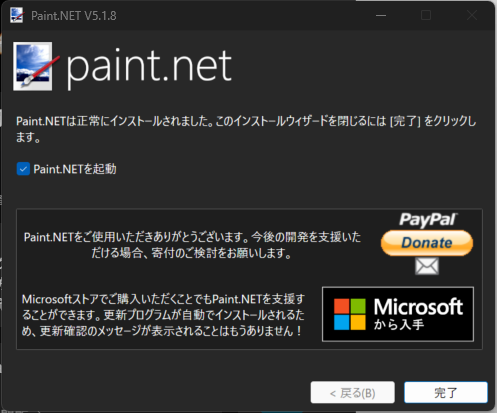
Task: Click the envelope mail icon below Donate
Action: point(427,266)
